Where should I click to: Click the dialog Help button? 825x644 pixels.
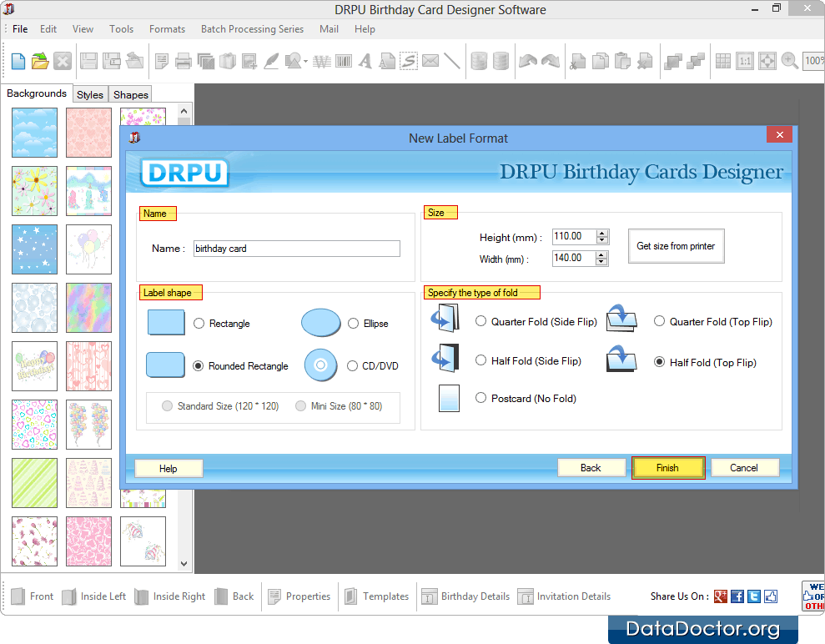point(169,468)
